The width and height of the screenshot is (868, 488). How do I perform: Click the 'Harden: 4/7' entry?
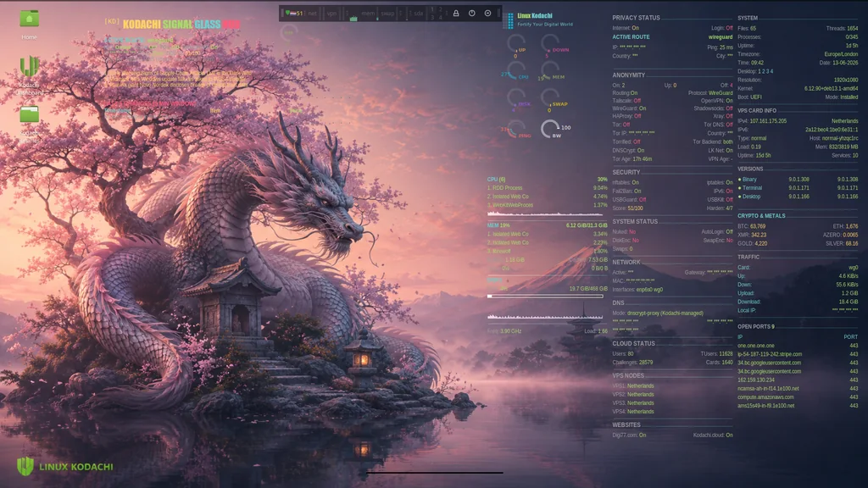[720, 208]
